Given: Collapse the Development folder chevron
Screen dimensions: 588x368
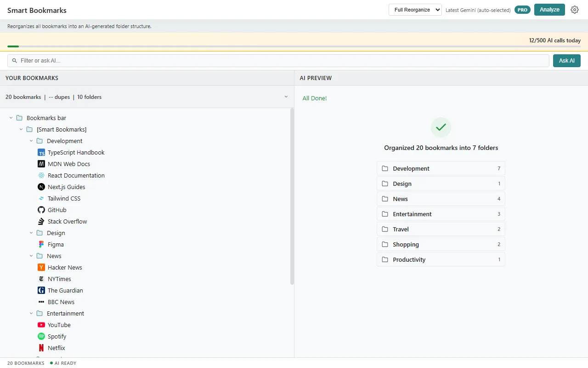Looking at the screenshot, I should [31, 141].
